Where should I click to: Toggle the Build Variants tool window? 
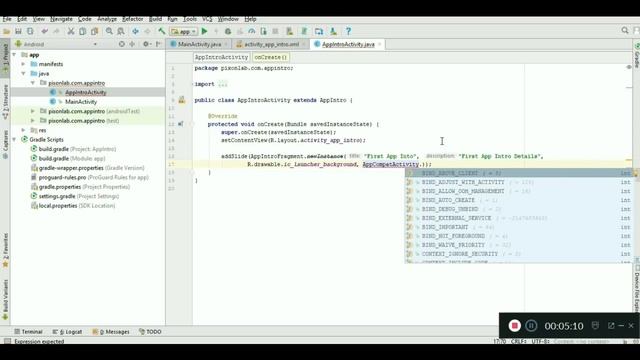click(5, 300)
